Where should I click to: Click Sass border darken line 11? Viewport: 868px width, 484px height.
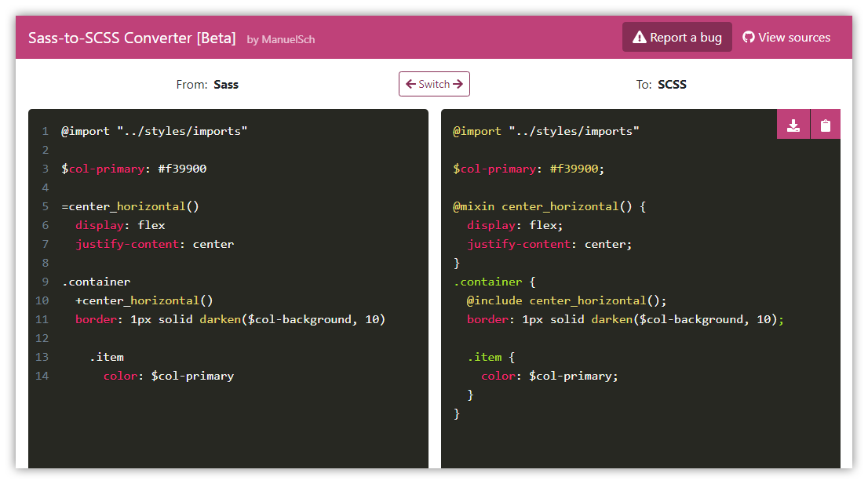tap(230, 319)
